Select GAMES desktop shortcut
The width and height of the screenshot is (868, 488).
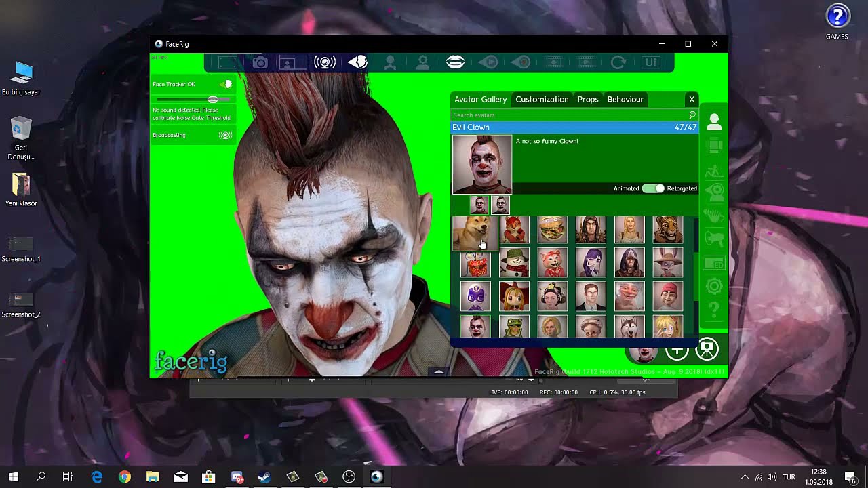click(837, 22)
